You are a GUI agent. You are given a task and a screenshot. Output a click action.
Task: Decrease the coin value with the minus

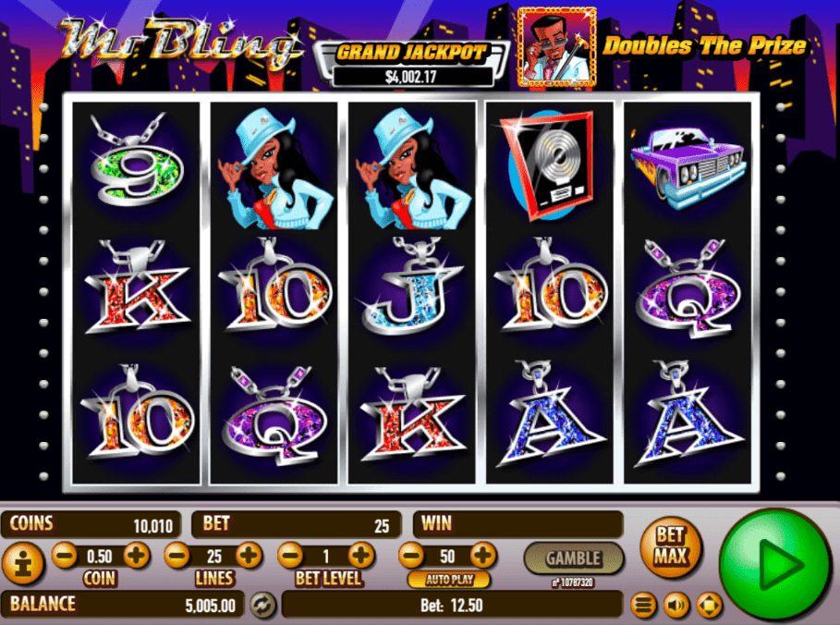pos(65,556)
